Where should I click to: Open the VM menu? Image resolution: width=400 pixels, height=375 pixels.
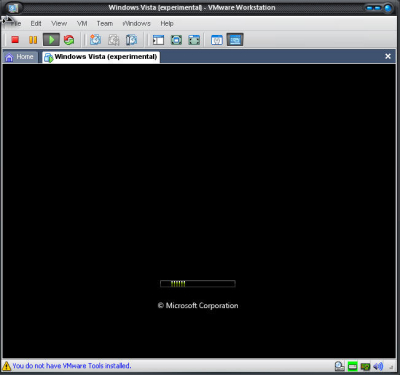click(x=82, y=23)
